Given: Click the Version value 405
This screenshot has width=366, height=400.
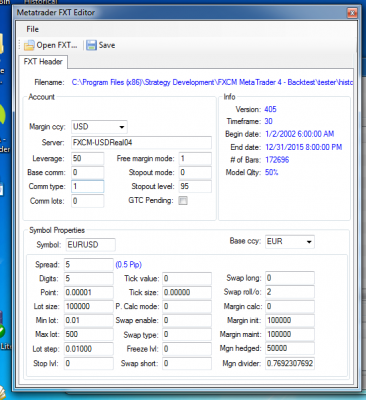Looking at the screenshot, I should coord(270,109).
